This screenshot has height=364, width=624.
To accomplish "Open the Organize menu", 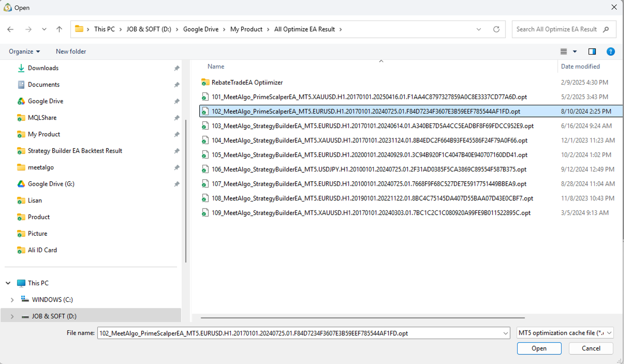I will tap(24, 51).
